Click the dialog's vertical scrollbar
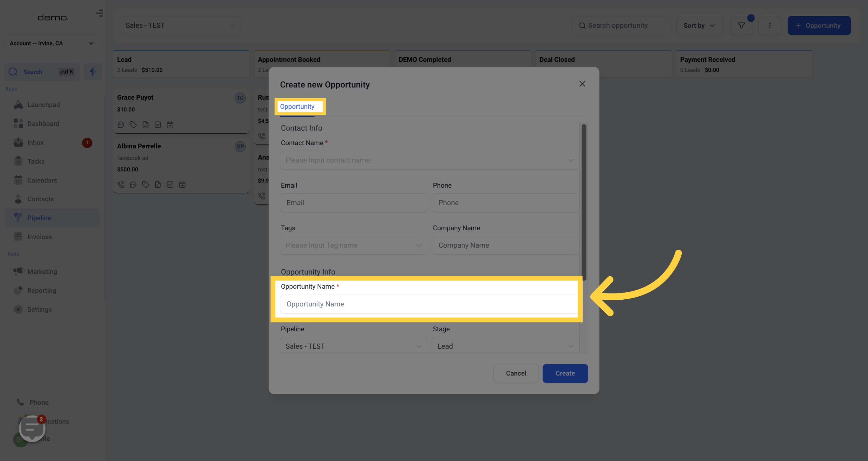This screenshot has height=461, width=868. pyautogui.click(x=584, y=202)
